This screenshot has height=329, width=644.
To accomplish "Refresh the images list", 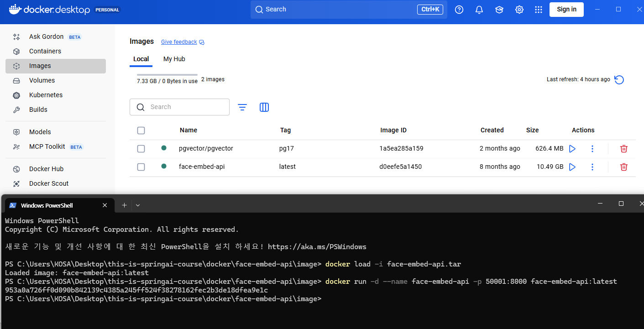I will [619, 80].
